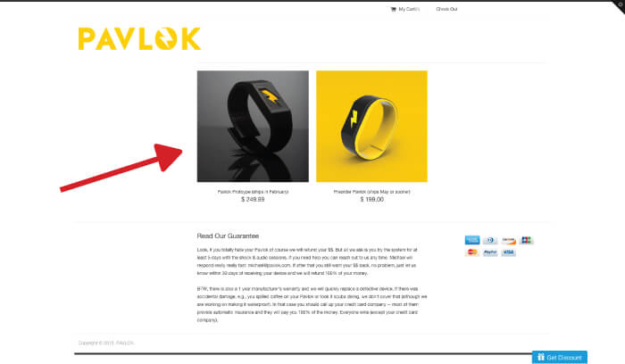The height and width of the screenshot is (364, 625).
Task: Click the $249.99 price label
Action: click(x=253, y=200)
